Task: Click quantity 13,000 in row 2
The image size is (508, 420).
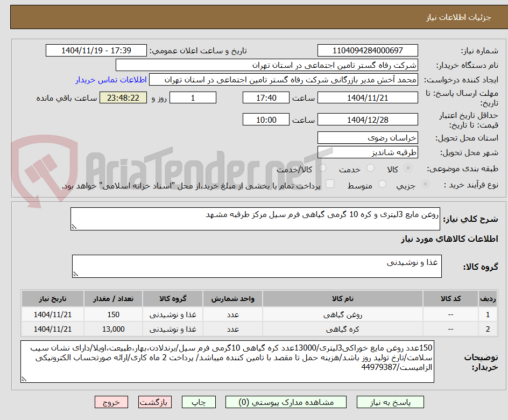Action: [113, 329]
